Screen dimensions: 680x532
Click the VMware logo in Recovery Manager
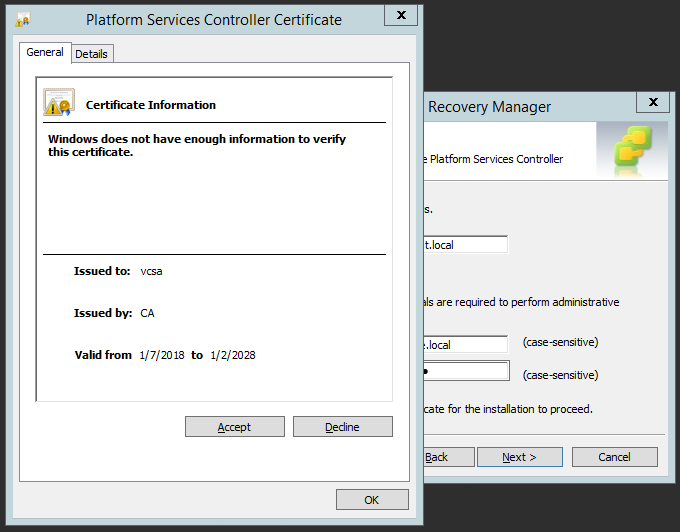(631, 150)
